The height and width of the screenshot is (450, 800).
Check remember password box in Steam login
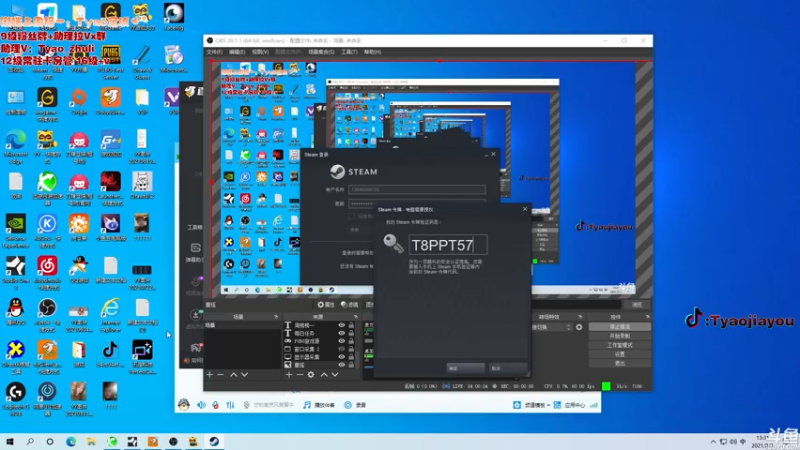pos(351,216)
